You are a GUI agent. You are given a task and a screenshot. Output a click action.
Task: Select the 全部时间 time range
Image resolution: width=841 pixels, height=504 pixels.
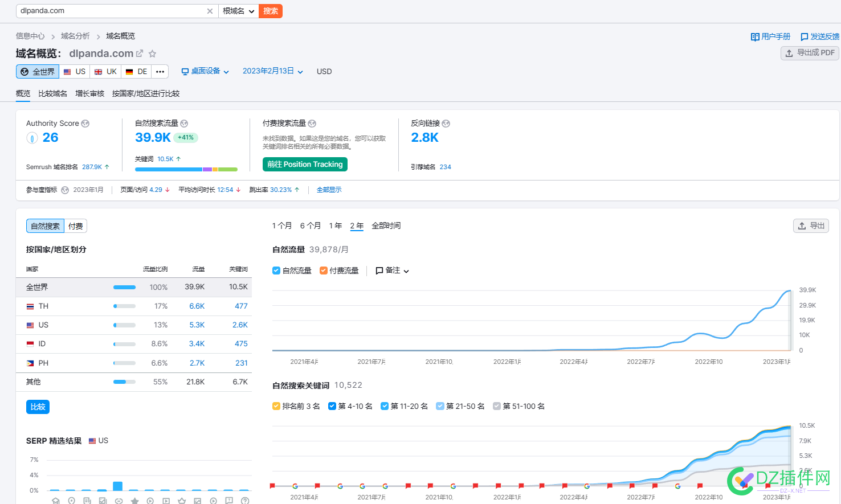386,226
